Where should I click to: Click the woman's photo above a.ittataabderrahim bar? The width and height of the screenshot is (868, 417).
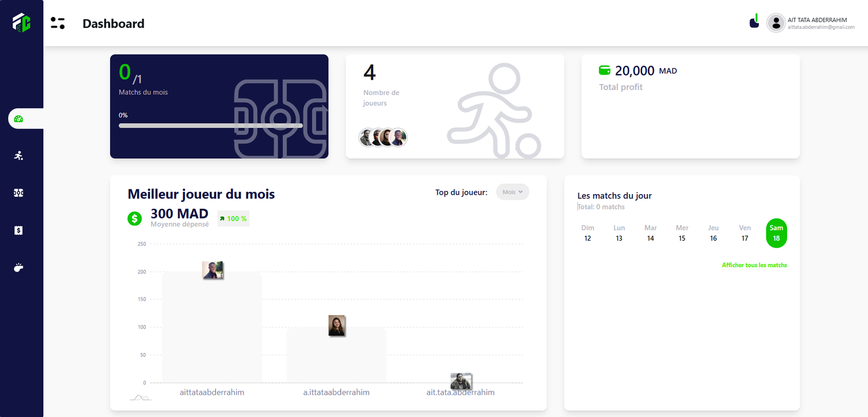pos(337,326)
